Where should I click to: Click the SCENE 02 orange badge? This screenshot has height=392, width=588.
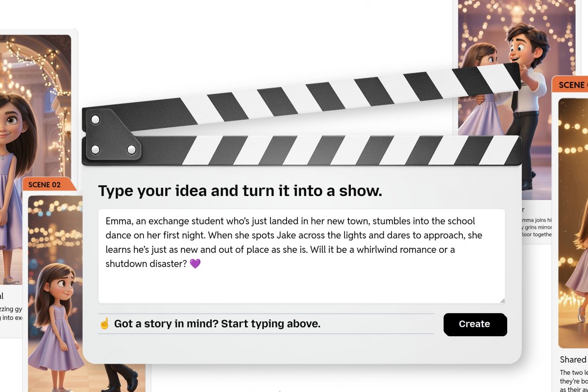[48, 185]
